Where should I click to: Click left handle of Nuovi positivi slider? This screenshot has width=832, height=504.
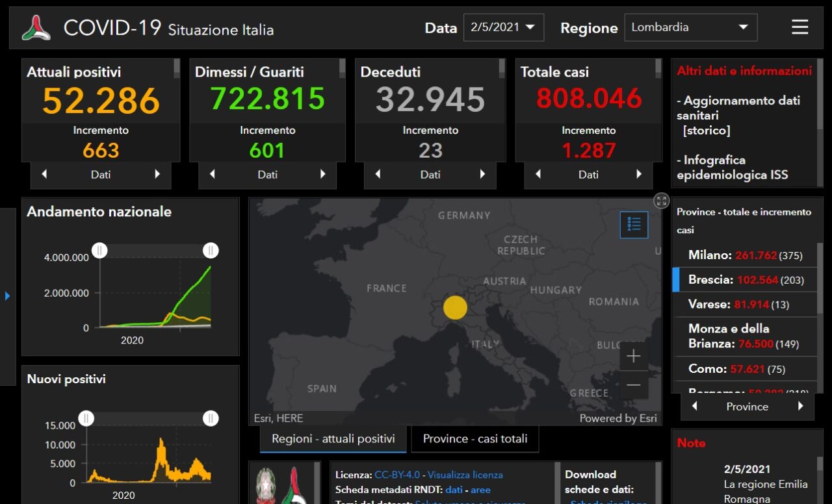[x=87, y=418]
